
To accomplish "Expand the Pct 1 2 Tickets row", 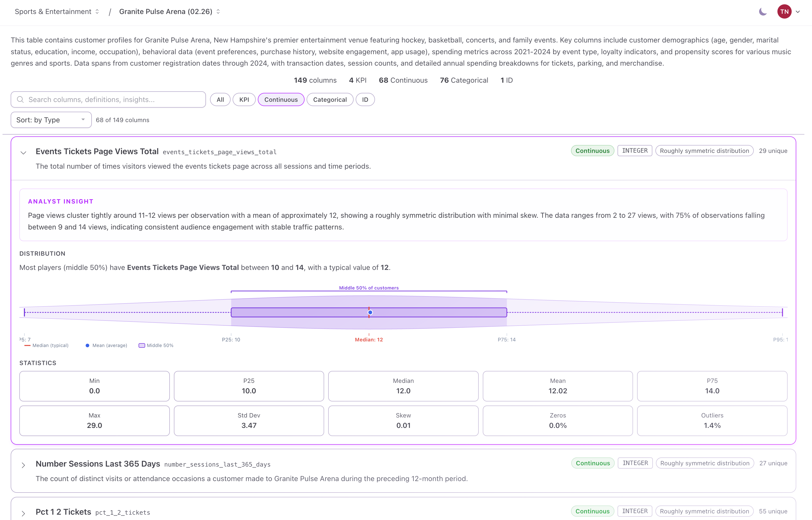I will coord(23,514).
